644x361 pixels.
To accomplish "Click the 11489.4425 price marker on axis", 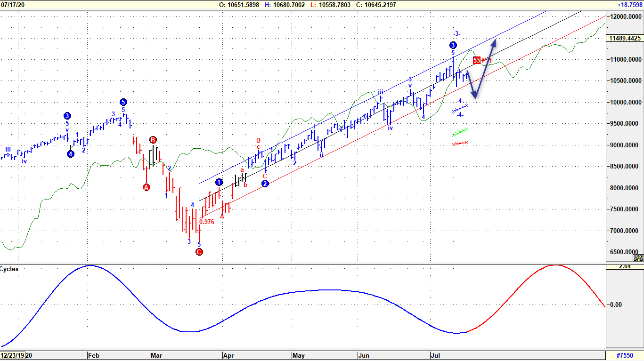I will click(x=625, y=38).
